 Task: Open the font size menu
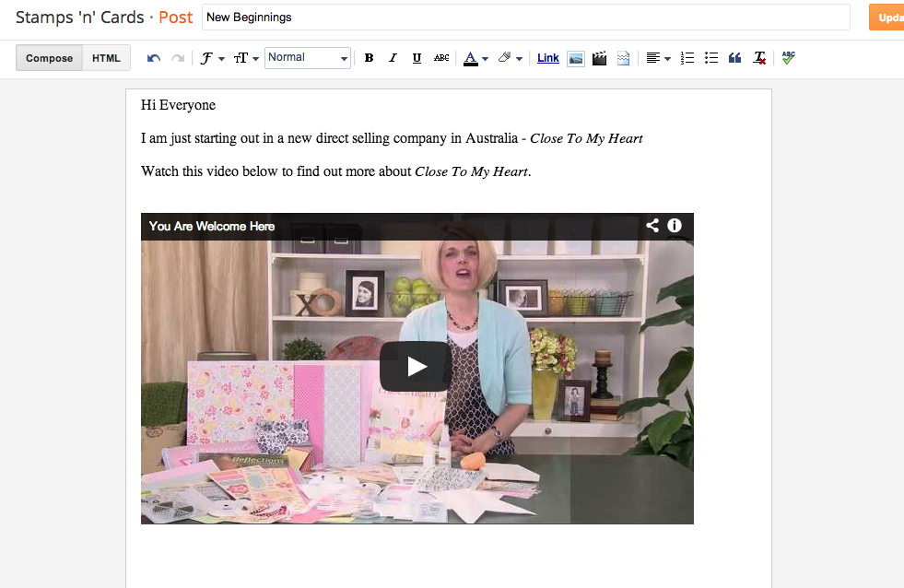[246, 58]
